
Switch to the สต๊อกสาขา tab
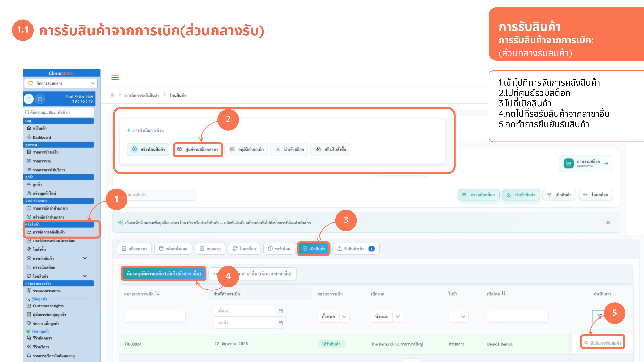(134, 249)
